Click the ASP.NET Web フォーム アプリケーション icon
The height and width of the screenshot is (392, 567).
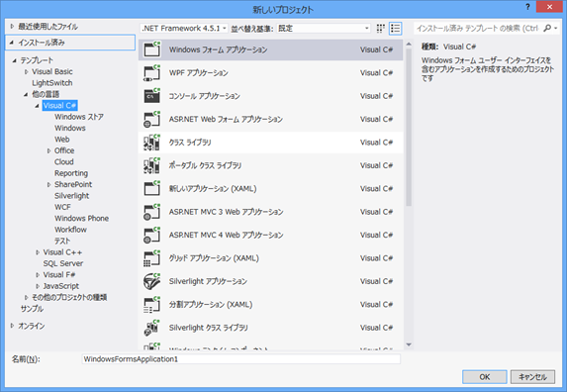coord(151,119)
